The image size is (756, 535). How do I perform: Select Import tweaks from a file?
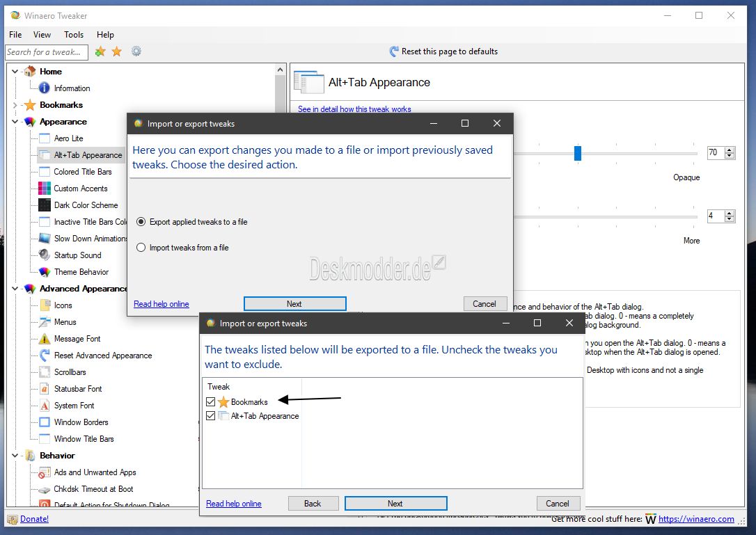click(x=182, y=248)
